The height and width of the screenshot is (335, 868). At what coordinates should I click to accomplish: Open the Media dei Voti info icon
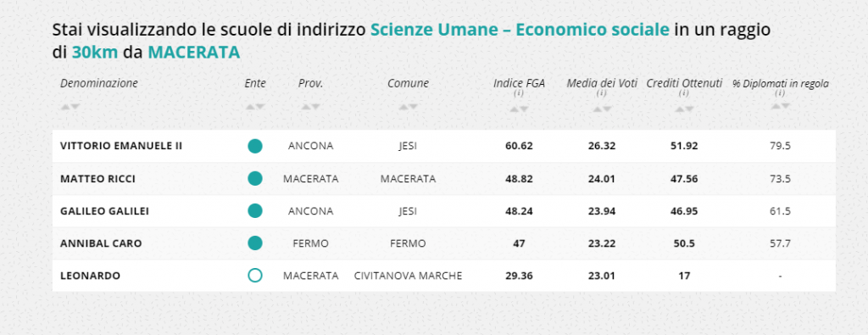602,93
